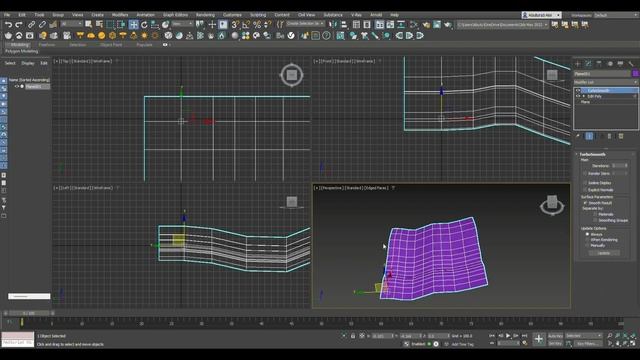
Task: Click the Top viewport ViewCube
Action: pos(291,75)
